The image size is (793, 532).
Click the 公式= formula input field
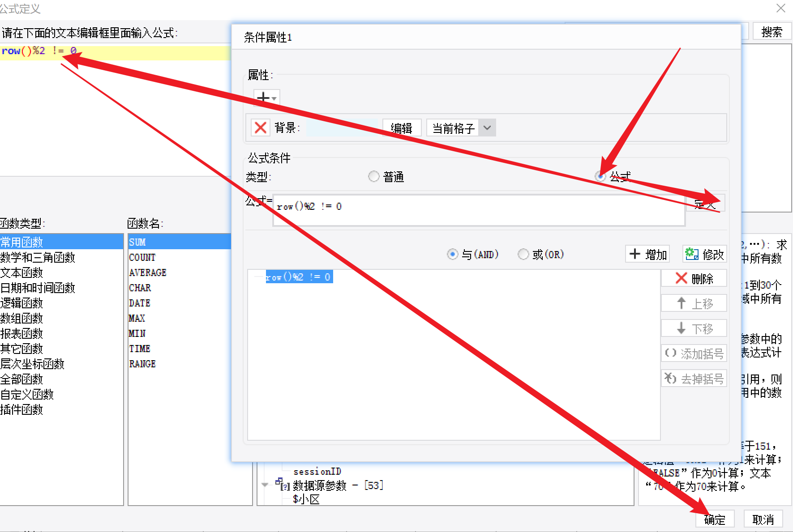479,210
